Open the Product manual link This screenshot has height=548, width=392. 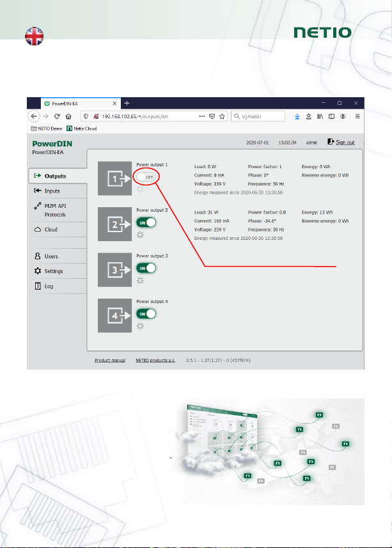click(x=110, y=361)
